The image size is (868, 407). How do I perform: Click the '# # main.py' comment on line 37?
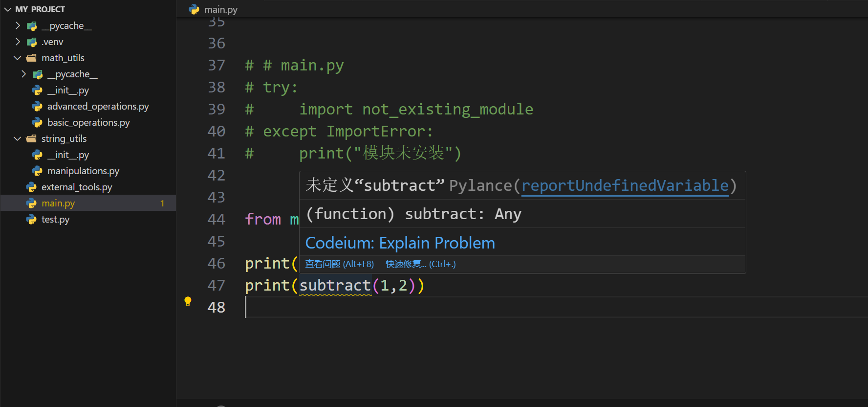(x=294, y=65)
